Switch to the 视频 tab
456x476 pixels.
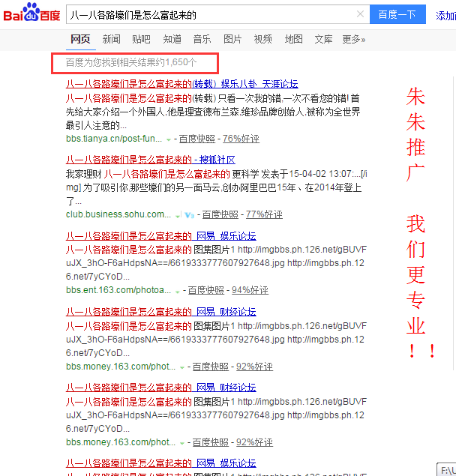pos(263,39)
